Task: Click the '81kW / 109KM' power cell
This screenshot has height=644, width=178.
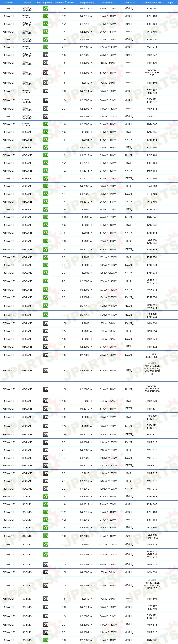Action: coord(108,39)
